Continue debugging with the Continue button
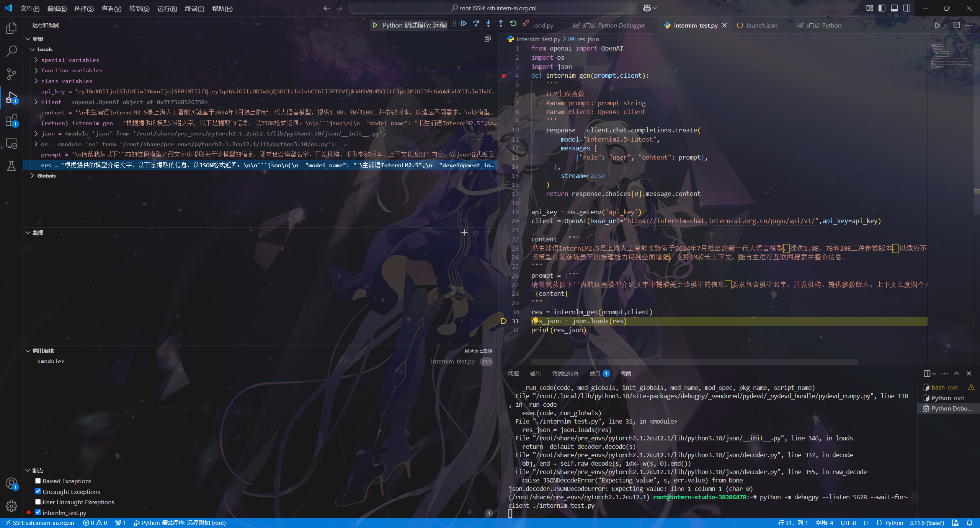This screenshot has width=980, height=528. (x=464, y=24)
